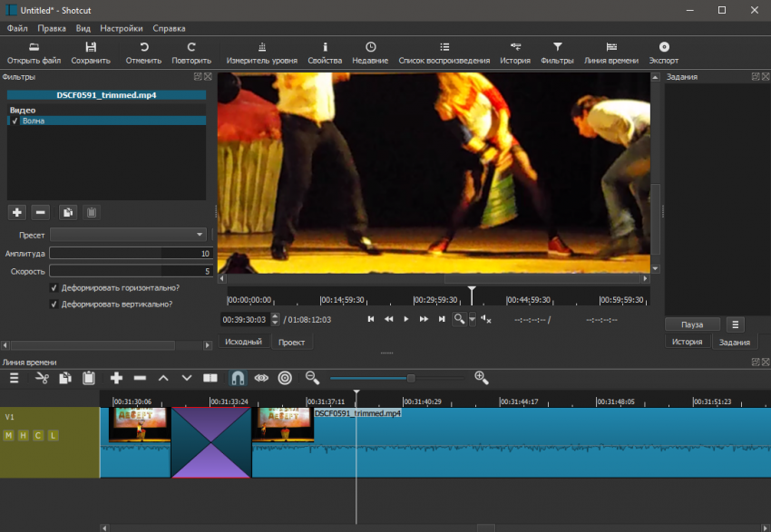Open Правка menu
This screenshot has height=532, width=771.
click(52, 28)
